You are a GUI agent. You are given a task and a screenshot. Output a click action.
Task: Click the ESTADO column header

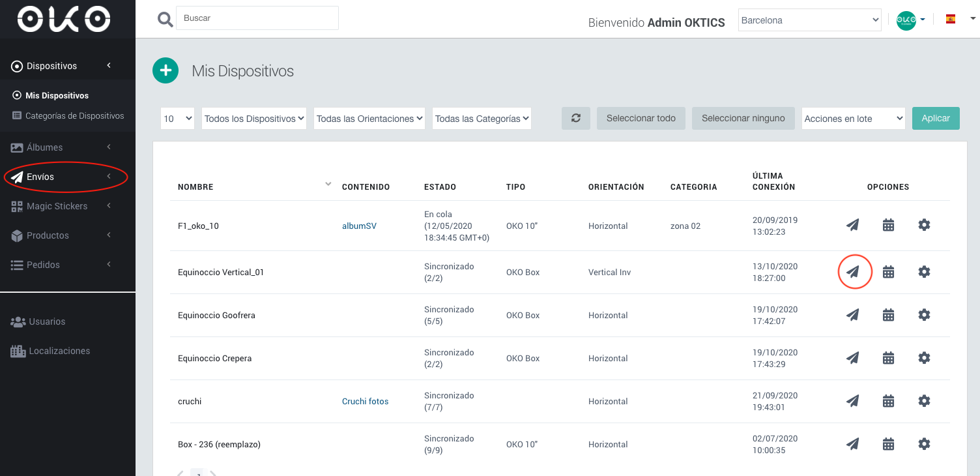point(440,186)
